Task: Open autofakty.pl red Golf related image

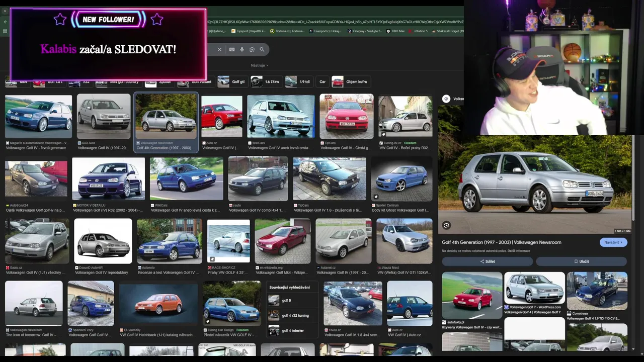Action: [472, 296]
